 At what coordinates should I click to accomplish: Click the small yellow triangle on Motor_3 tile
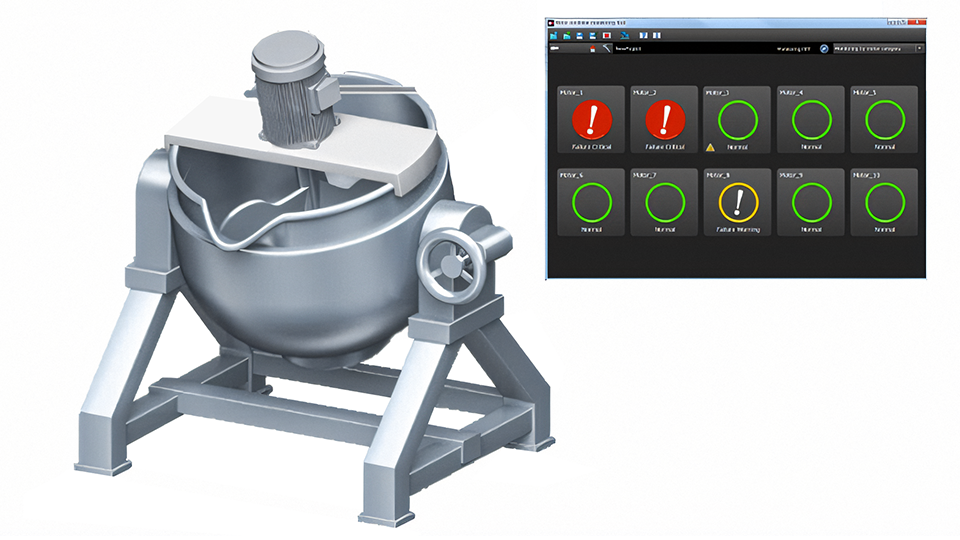pyautogui.click(x=710, y=147)
